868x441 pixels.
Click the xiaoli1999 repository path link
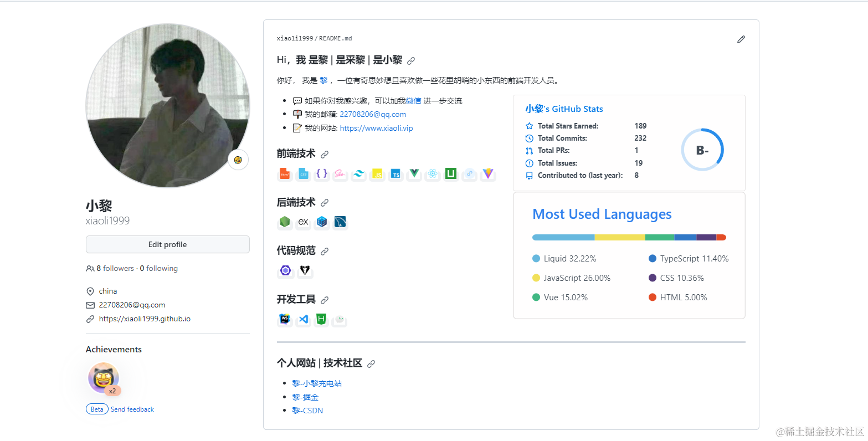(x=295, y=39)
